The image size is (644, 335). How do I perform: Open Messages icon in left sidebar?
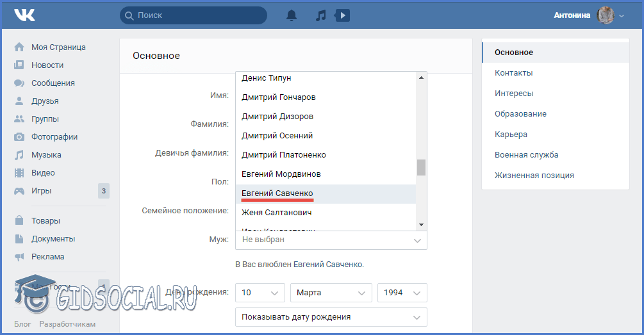tap(19, 83)
